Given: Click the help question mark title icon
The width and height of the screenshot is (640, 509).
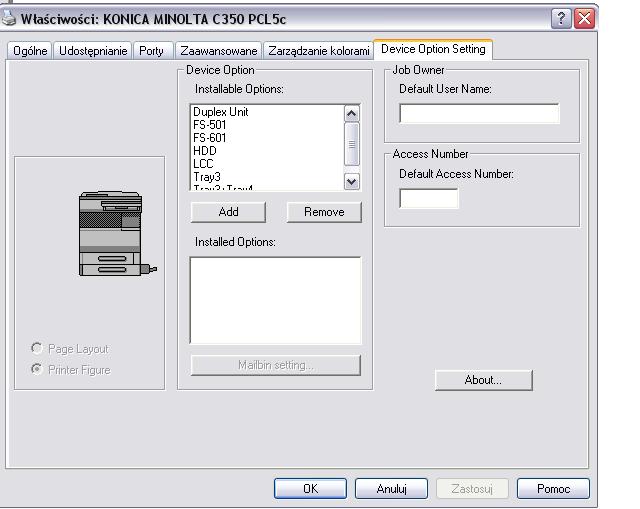Looking at the screenshot, I should click(x=561, y=19).
